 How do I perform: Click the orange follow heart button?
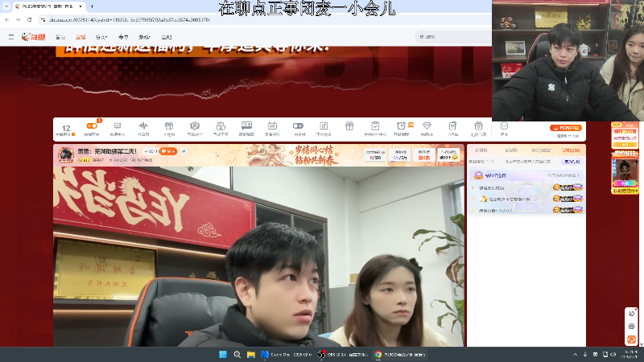point(167,151)
